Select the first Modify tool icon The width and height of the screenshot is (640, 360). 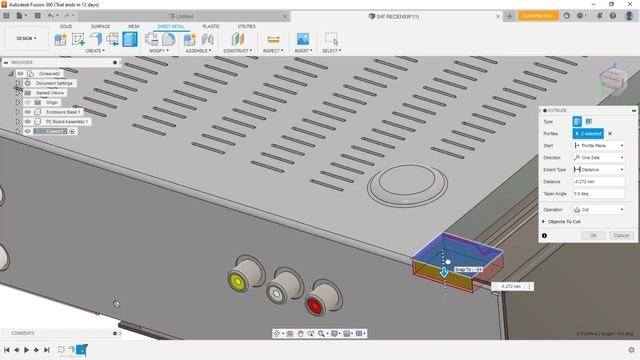click(152, 39)
